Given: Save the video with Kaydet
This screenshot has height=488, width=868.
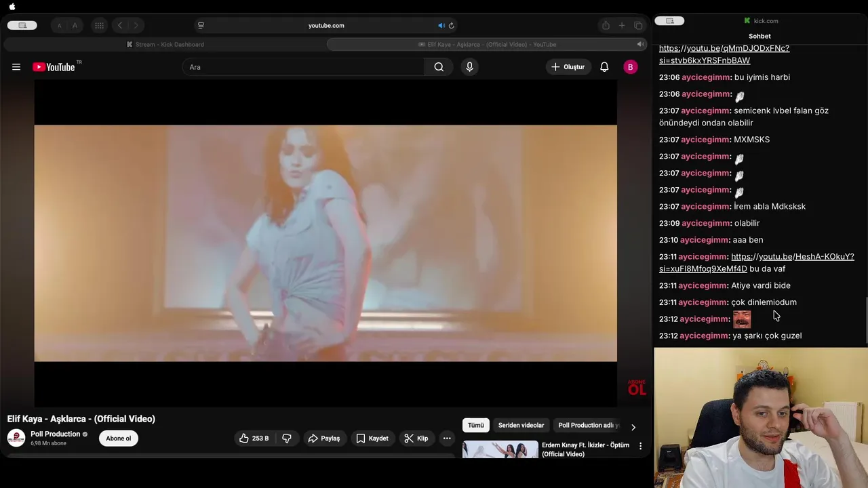Looking at the screenshot, I should 372,439.
